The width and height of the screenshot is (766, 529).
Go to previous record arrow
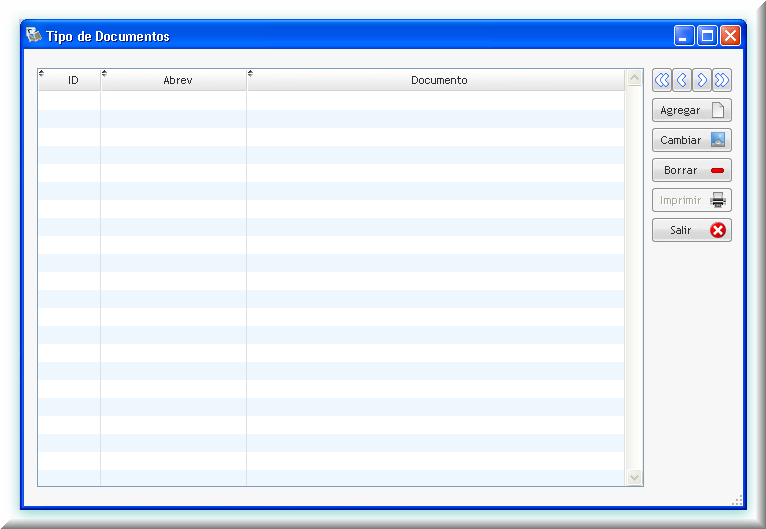point(682,80)
